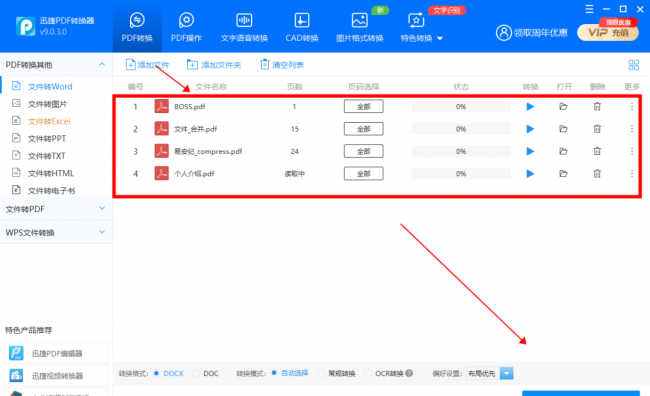Viewport: 650px width, 396px height.
Task: Open the output folder for 文件_合并.pdf
Action: click(x=563, y=129)
